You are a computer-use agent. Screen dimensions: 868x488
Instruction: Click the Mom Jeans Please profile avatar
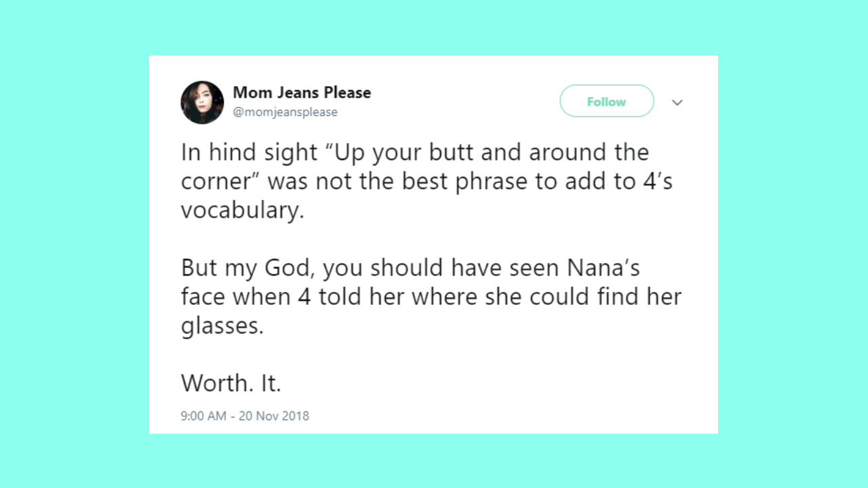(x=202, y=102)
